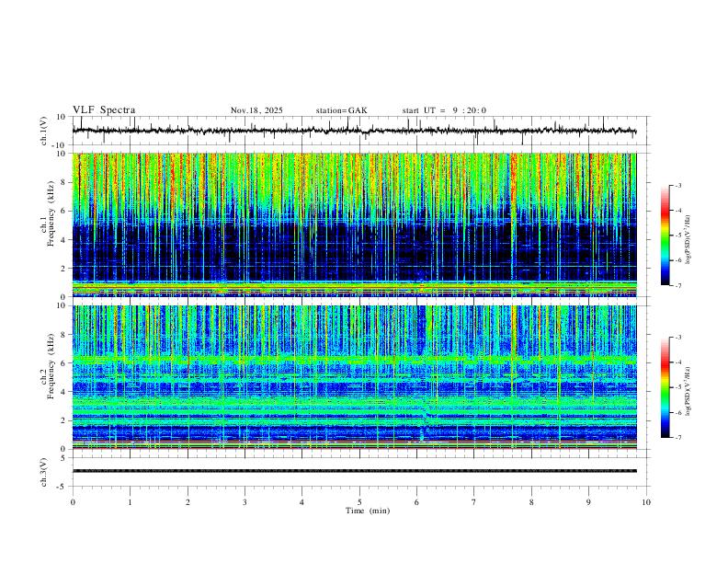Click the lower PSD color scale bar

[x=665, y=387]
